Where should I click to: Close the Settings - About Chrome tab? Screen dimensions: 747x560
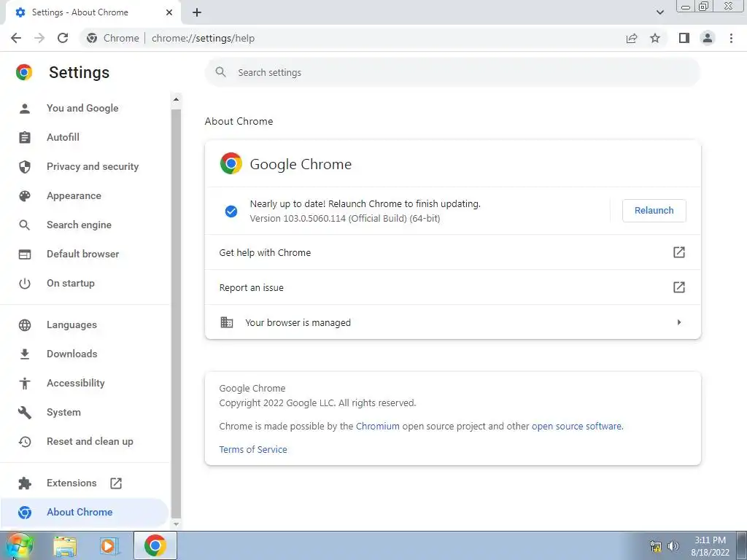169,12
